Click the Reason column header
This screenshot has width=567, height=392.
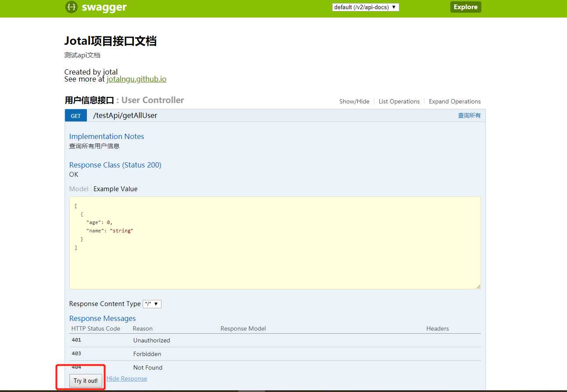pos(143,328)
